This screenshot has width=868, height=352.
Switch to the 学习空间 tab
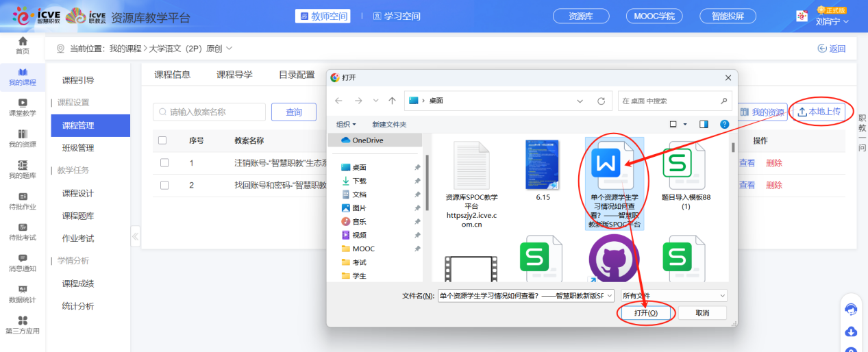pos(397,16)
